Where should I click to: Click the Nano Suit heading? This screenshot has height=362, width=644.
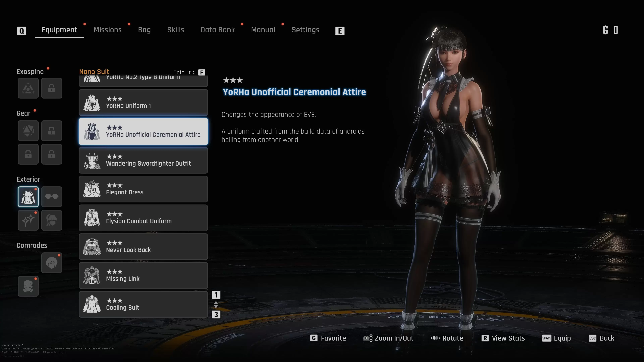pos(94,72)
